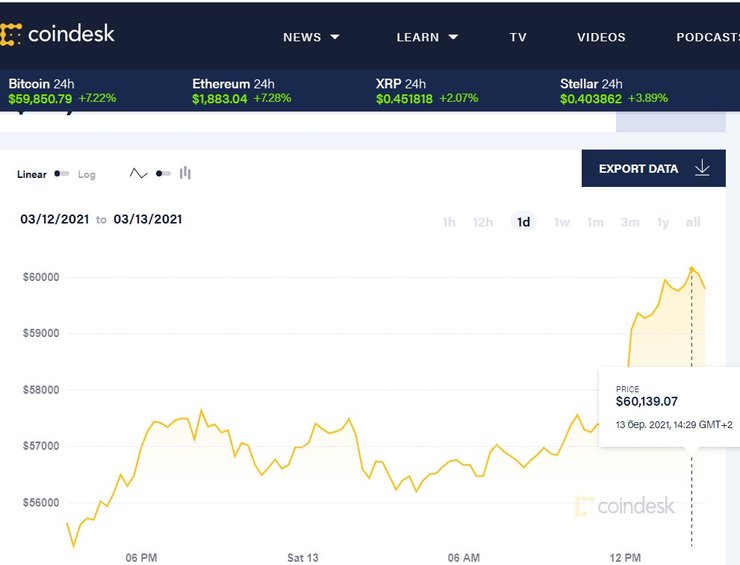The width and height of the screenshot is (740, 565).
Task: Select the 12h time range
Action: coord(483,222)
